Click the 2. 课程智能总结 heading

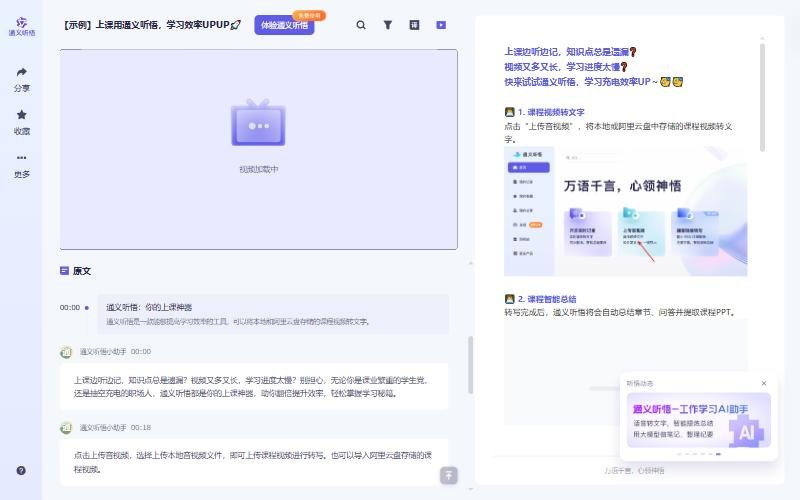(546, 299)
